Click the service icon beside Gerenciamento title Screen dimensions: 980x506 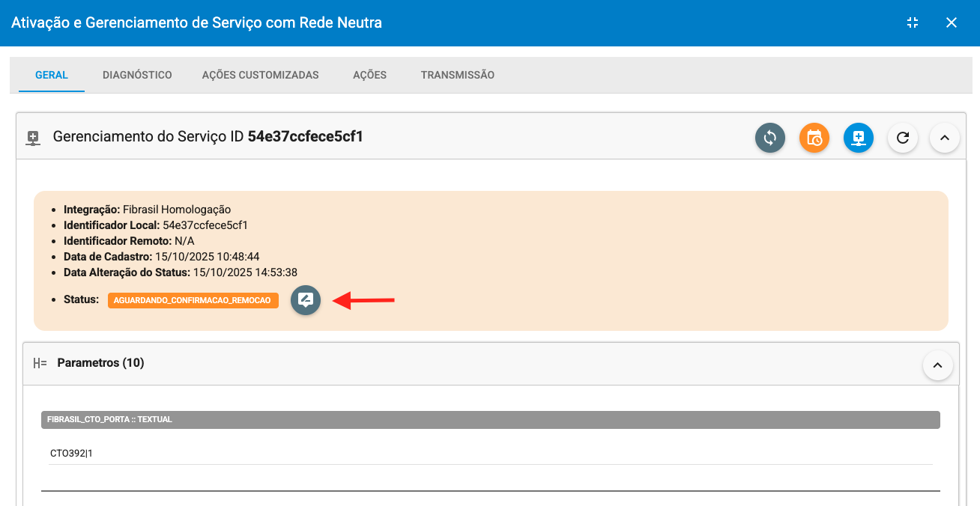[x=33, y=138]
